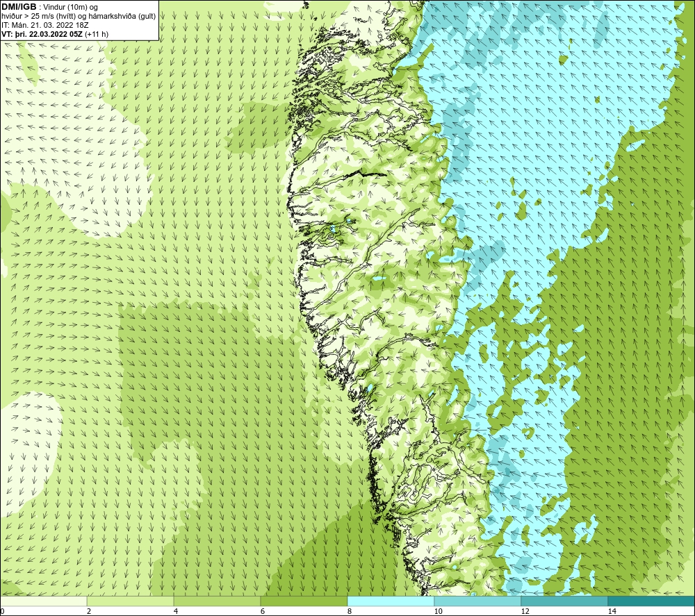Click the "(+11 h)" forecast offset text

[x=96, y=33]
